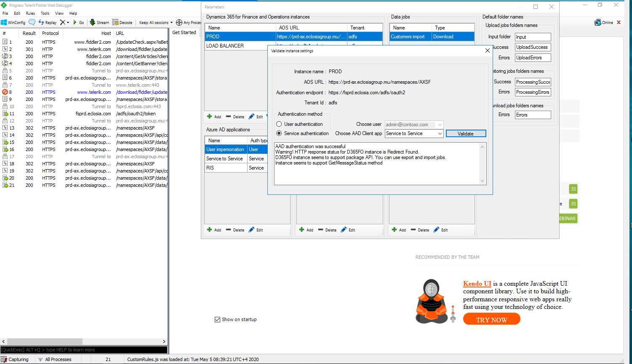
Task: Click the Validate button
Action: (466, 133)
